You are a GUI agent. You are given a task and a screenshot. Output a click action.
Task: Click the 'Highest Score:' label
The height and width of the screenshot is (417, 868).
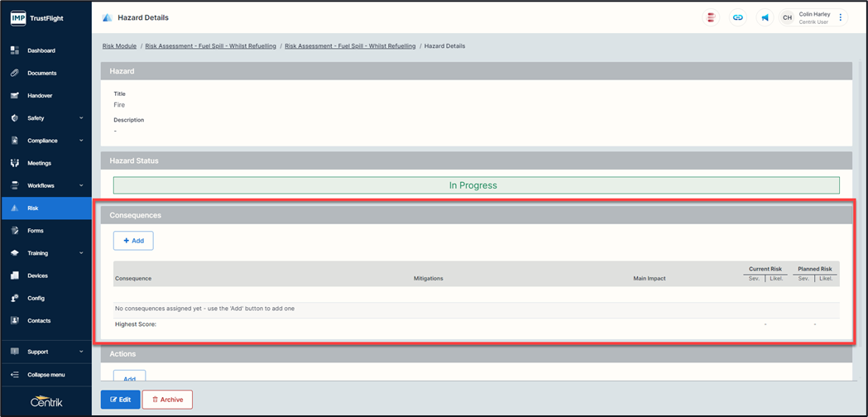136,324
